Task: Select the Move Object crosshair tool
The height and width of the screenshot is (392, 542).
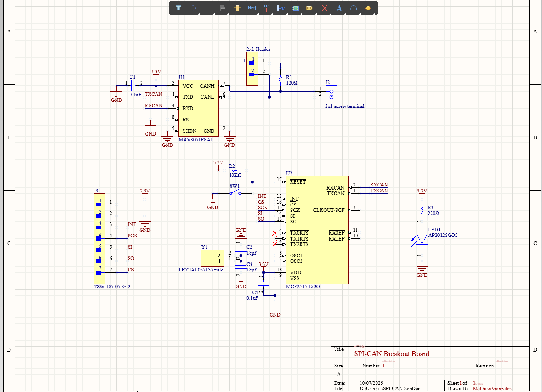Action: point(193,8)
